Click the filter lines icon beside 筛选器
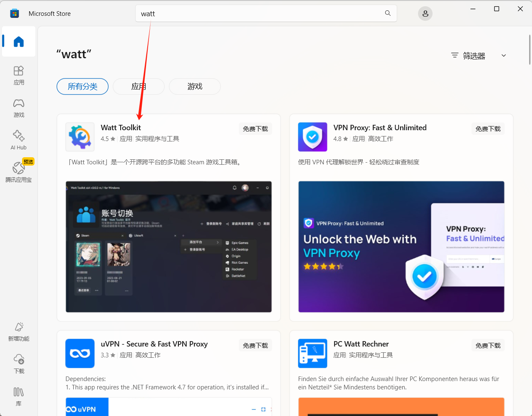Viewport: 532px width, 416px height. (x=455, y=55)
